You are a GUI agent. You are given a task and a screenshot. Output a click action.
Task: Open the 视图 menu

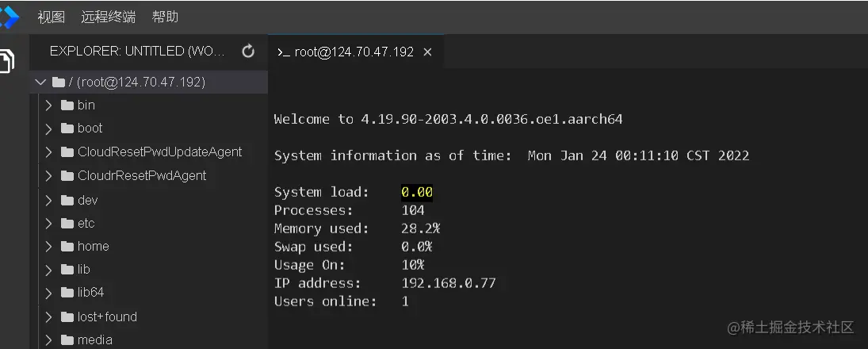[51, 17]
